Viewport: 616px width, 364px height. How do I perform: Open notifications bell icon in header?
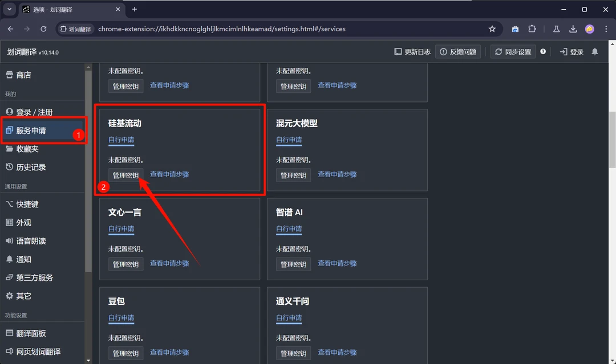[595, 52]
